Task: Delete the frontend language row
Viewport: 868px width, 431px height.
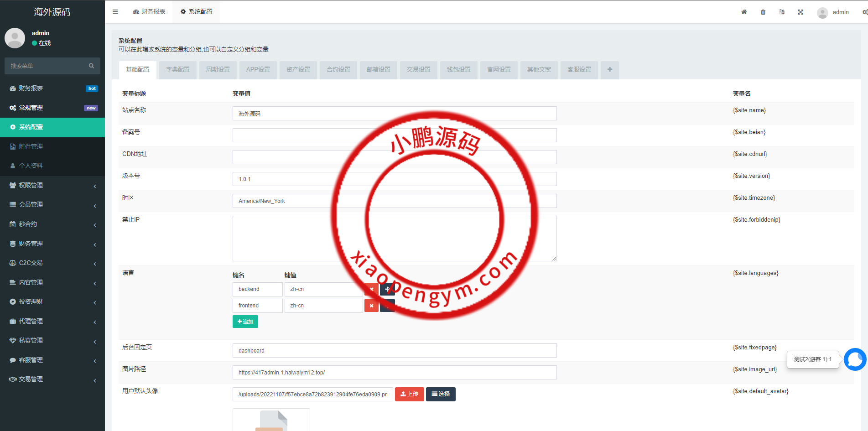Action: [371, 306]
